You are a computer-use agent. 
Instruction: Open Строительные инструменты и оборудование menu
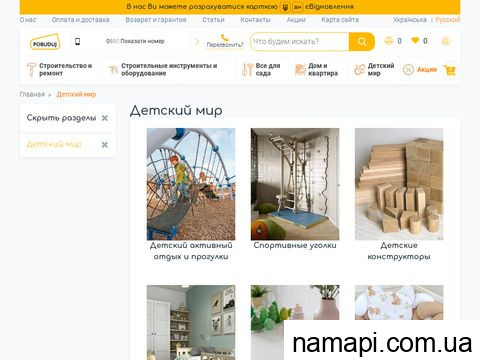pyautogui.click(x=169, y=69)
